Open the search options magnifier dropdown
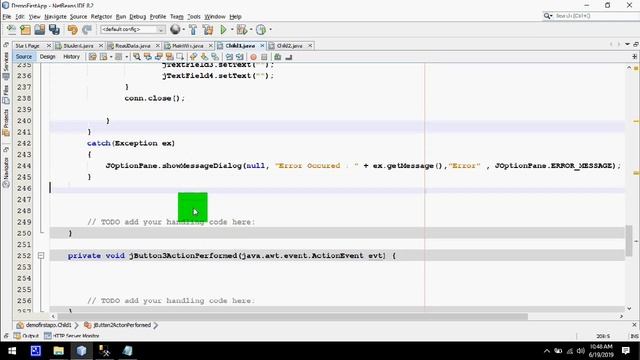The image size is (640, 360). point(548,16)
